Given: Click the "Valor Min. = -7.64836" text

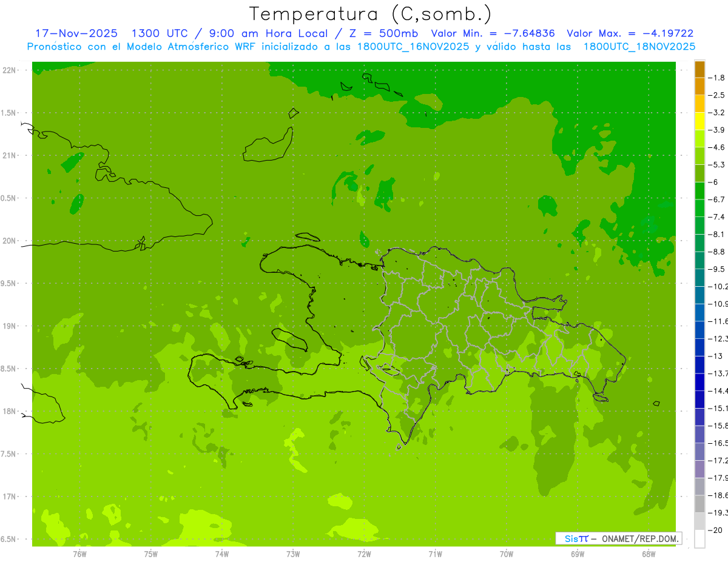Looking at the screenshot, I should point(493,33).
